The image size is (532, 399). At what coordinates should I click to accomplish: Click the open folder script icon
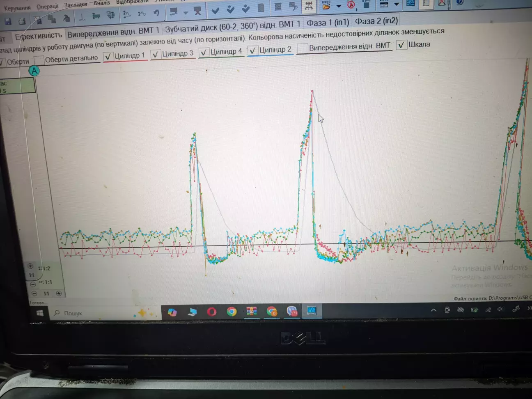(326, 5)
